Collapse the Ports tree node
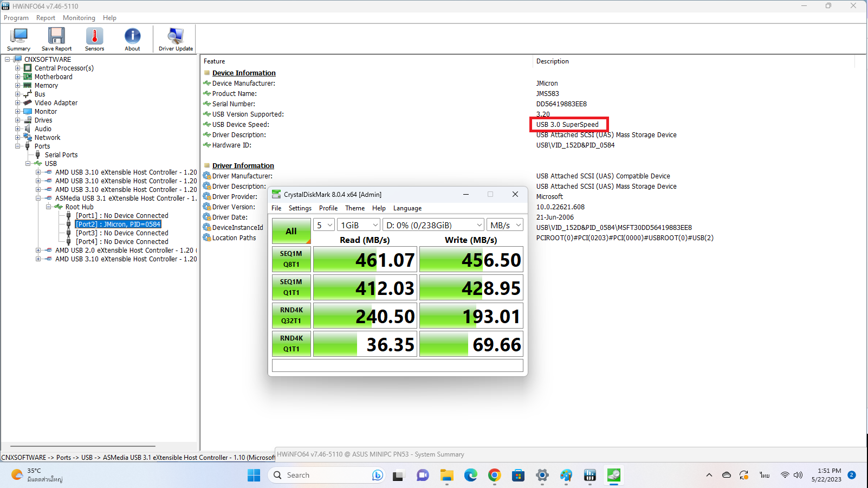 pyautogui.click(x=18, y=146)
